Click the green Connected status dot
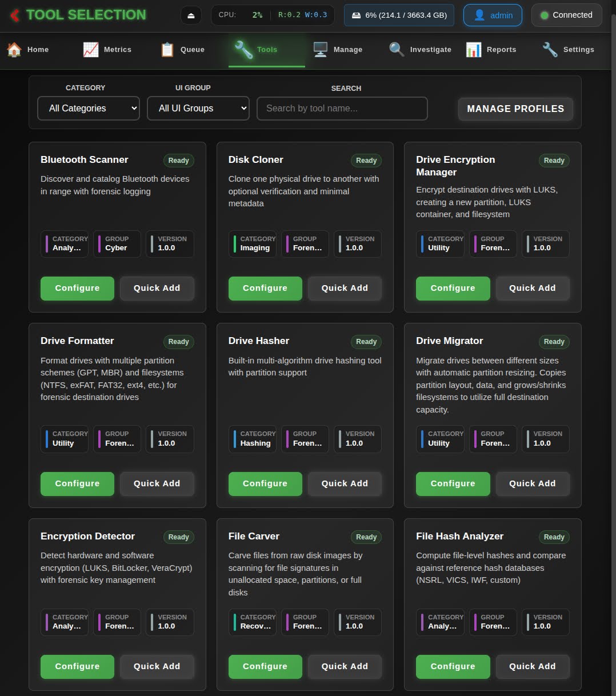This screenshot has height=696, width=616. (x=545, y=15)
